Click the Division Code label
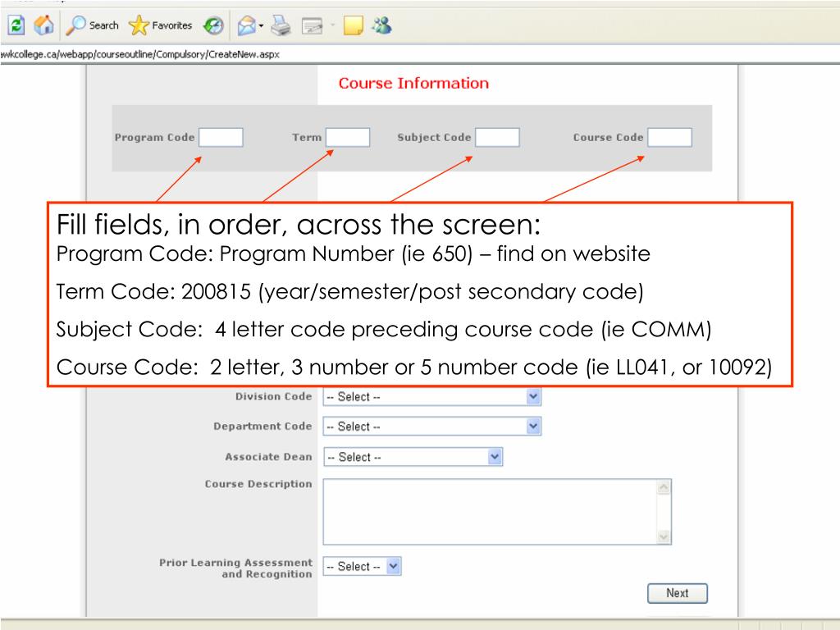The height and width of the screenshot is (630, 840). [273, 396]
